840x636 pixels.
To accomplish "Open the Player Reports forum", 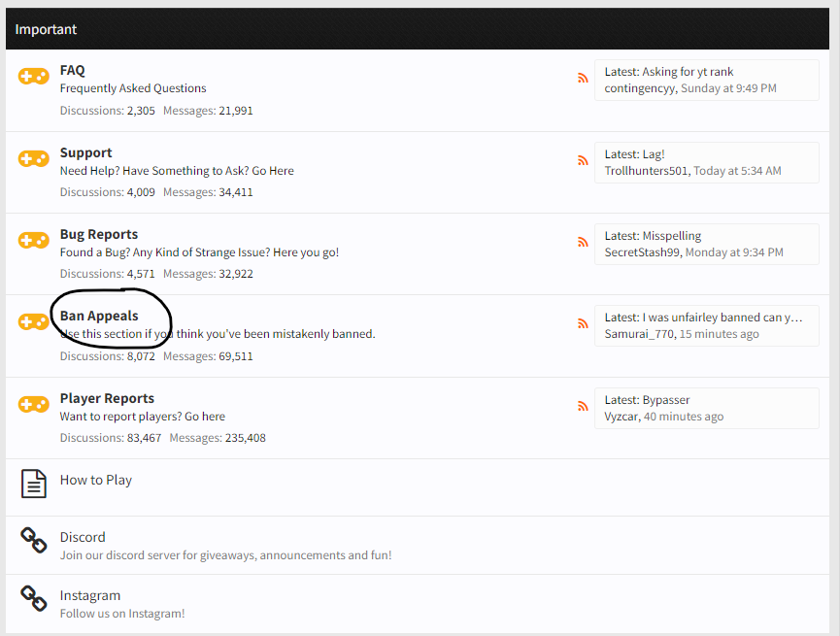I will click(x=107, y=399).
